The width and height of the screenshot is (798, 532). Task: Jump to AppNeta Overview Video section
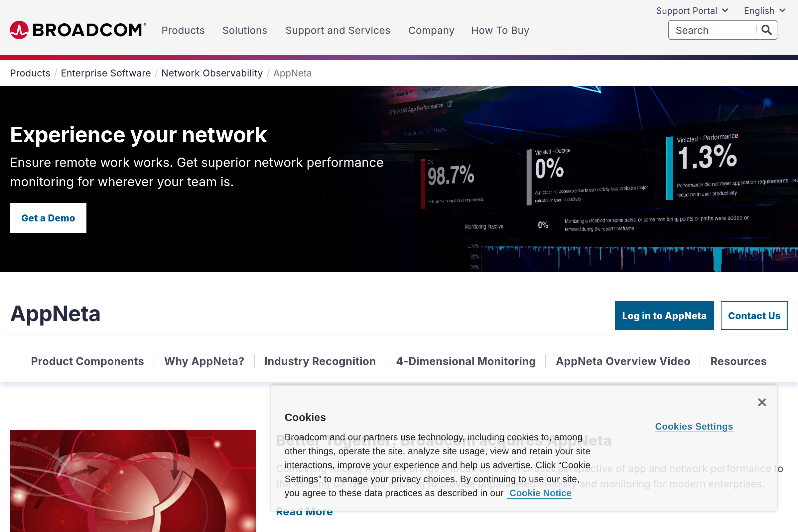[x=623, y=361]
